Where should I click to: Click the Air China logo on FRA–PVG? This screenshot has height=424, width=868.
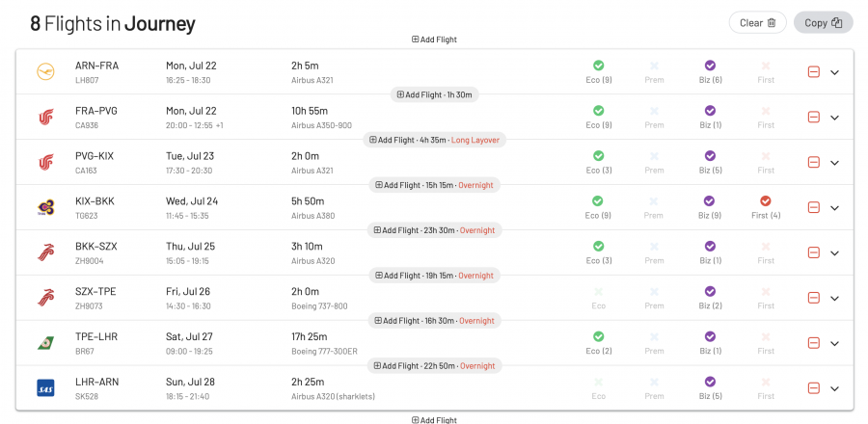(44, 117)
